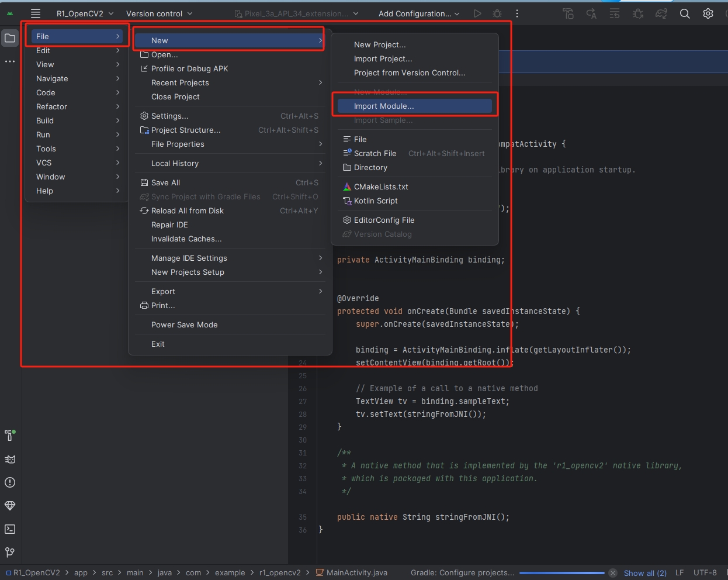Choose Profile or Debug APK
Viewport: 728px width, 580px height.
coord(230,68)
